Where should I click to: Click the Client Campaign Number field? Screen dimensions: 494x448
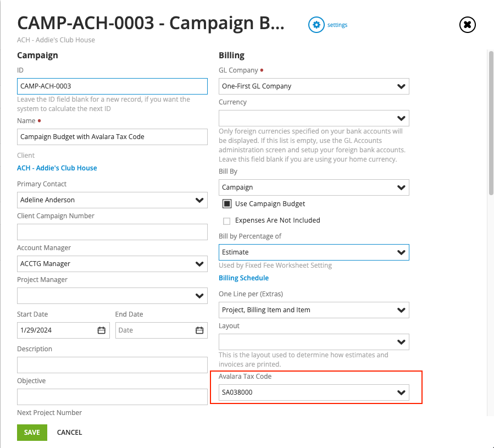112,232
